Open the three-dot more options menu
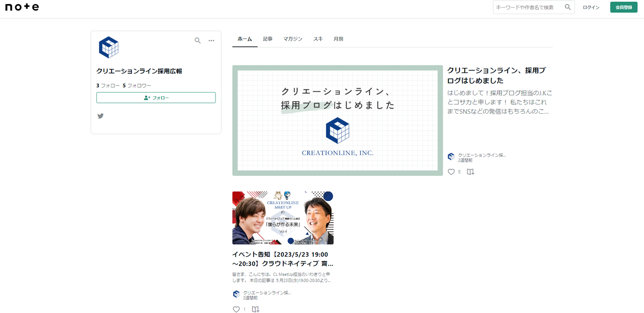The width and height of the screenshot is (644, 313). pos(212,41)
